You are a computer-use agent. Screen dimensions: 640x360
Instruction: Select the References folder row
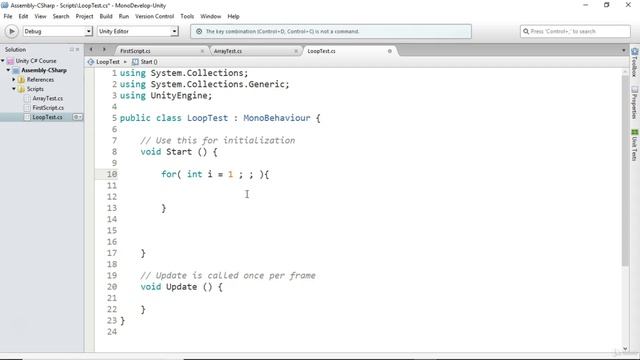click(40, 80)
